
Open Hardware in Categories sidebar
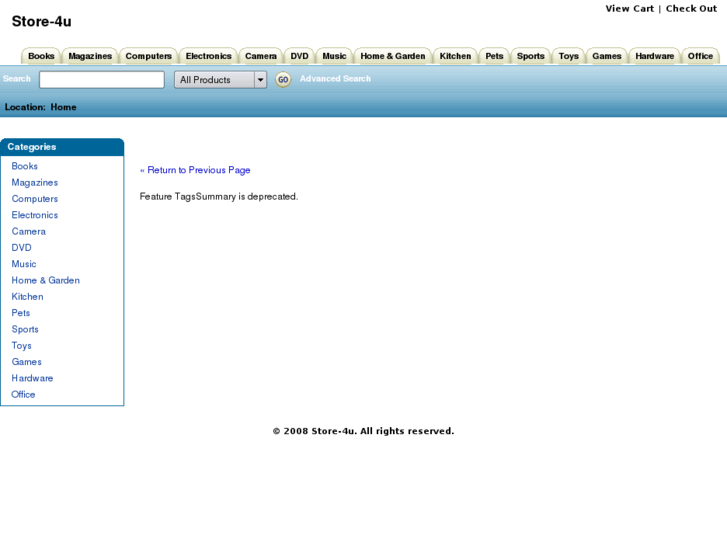(32, 378)
